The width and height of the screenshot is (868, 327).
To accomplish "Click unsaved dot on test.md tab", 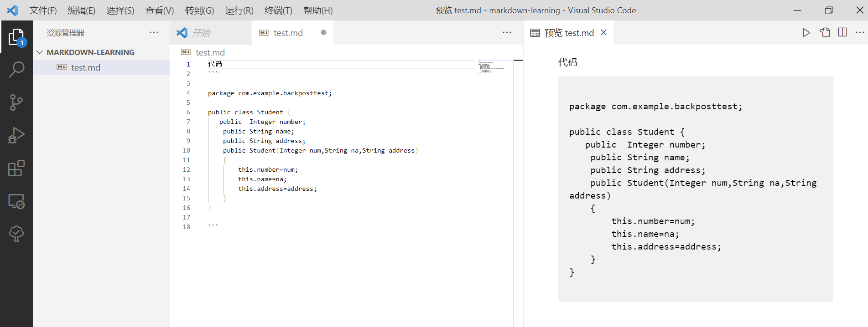I will tap(323, 32).
